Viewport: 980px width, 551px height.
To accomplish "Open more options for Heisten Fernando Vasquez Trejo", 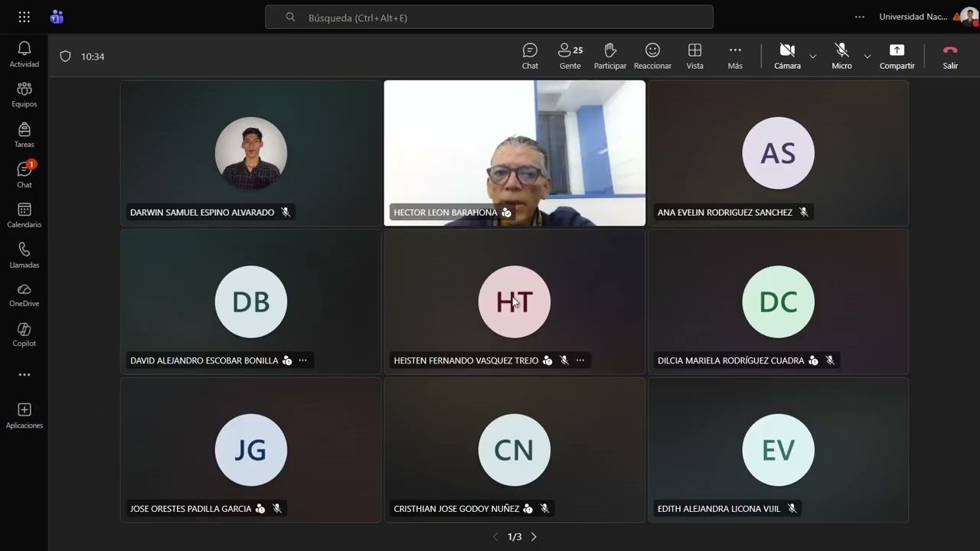I will click(x=580, y=360).
